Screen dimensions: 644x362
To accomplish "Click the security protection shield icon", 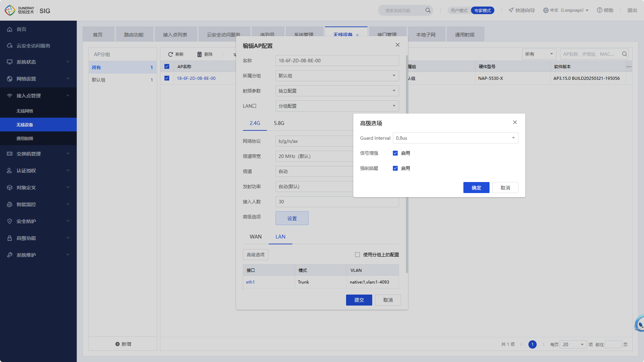I will (x=10, y=221).
